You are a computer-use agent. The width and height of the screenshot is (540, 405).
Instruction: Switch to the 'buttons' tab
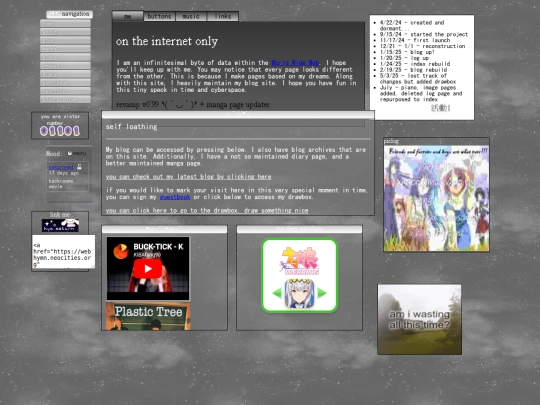click(x=159, y=16)
